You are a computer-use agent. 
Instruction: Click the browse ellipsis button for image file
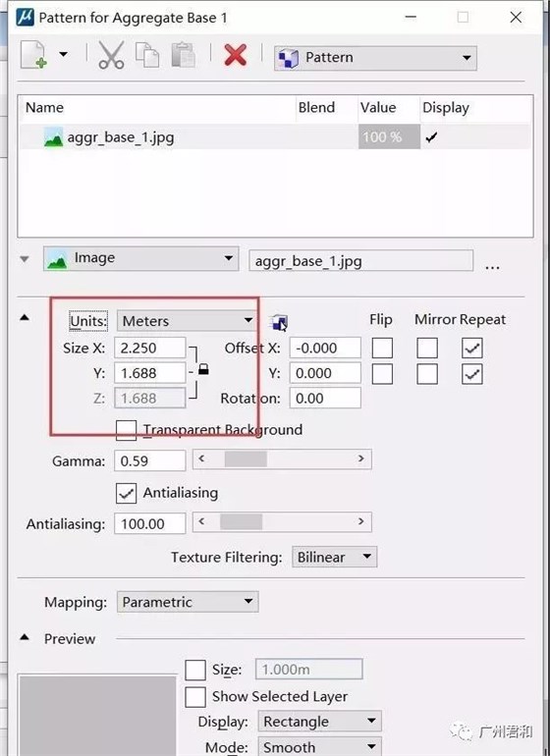click(x=492, y=264)
